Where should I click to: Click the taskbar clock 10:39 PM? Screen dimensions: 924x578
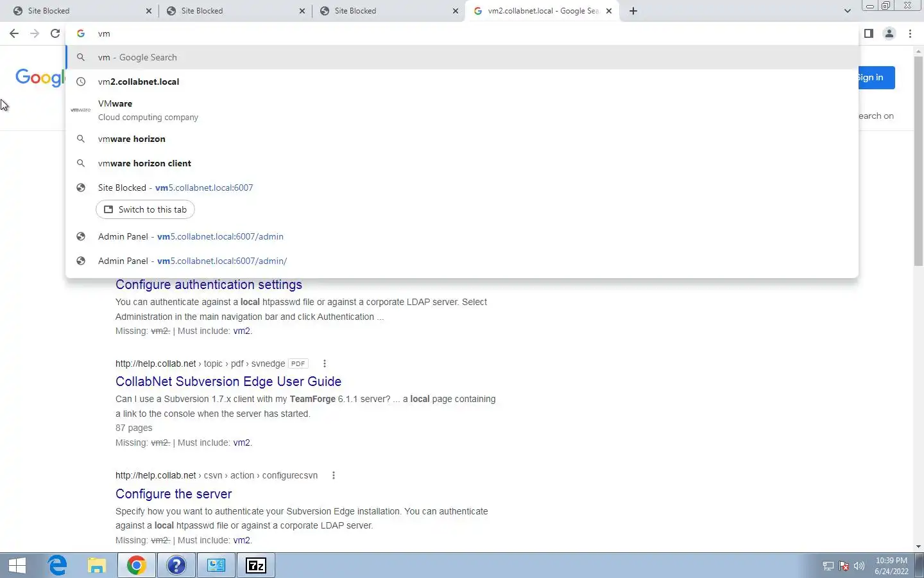[891, 566]
